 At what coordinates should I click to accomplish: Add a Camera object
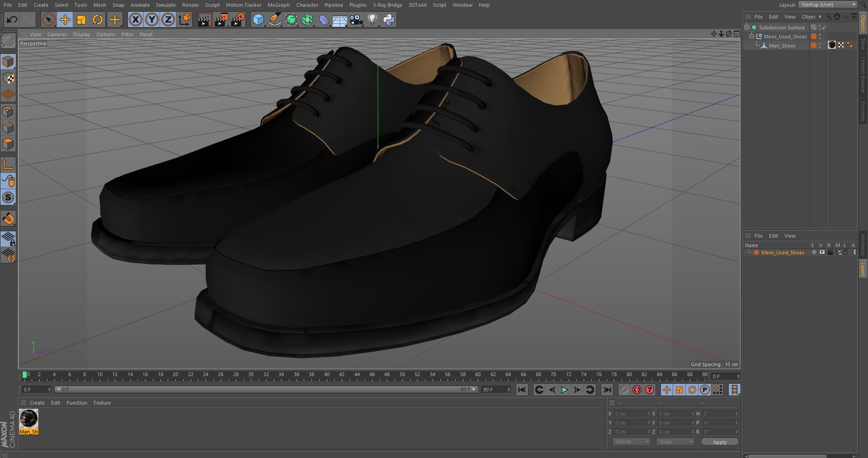[x=356, y=19]
